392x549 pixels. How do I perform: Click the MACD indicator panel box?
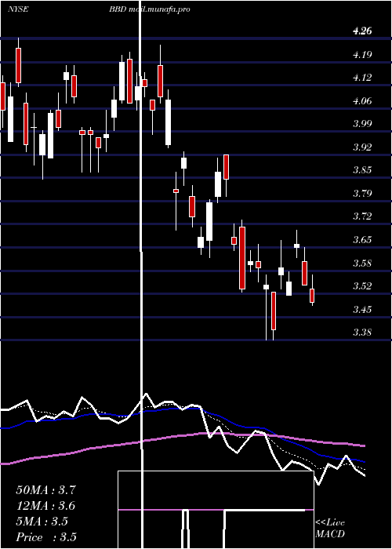click(216, 510)
